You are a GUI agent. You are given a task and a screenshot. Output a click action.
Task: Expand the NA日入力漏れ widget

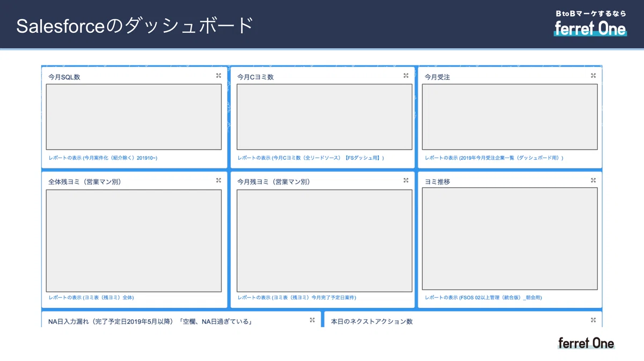[x=312, y=320]
